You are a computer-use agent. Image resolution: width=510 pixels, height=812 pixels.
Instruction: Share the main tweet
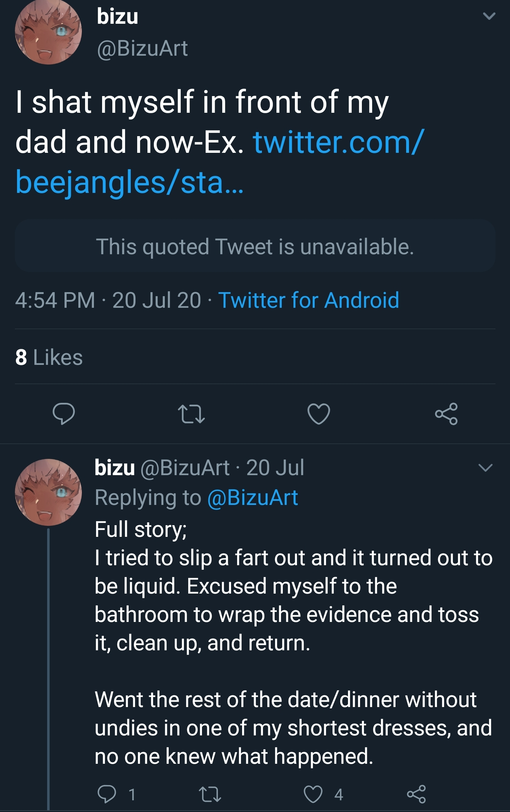(x=446, y=413)
